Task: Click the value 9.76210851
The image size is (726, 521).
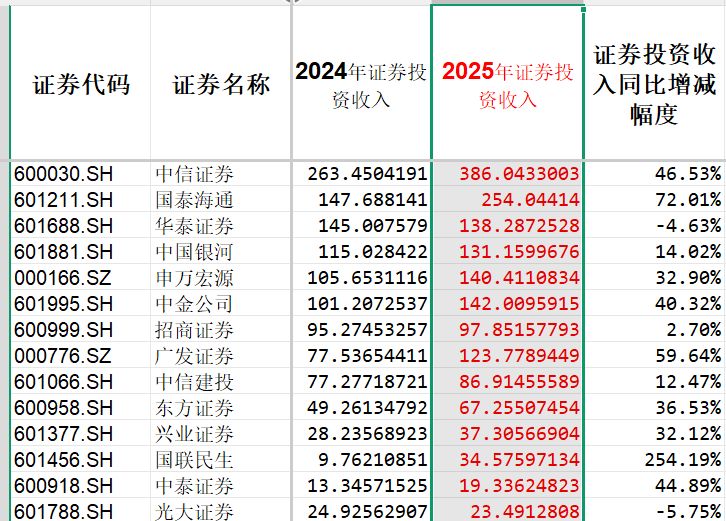Action: point(373,459)
